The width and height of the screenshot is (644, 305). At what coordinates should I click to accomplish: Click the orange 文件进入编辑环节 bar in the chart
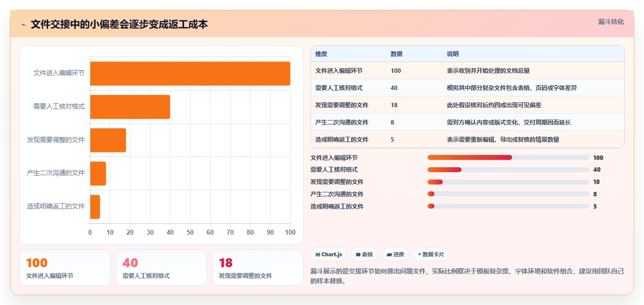[x=190, y=73]
